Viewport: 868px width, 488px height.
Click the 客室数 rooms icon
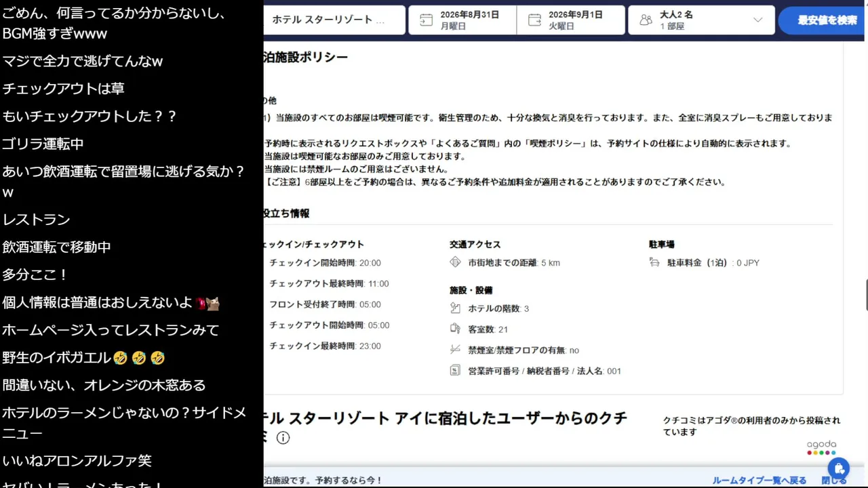pyautogui.click(x=455, y=329)
